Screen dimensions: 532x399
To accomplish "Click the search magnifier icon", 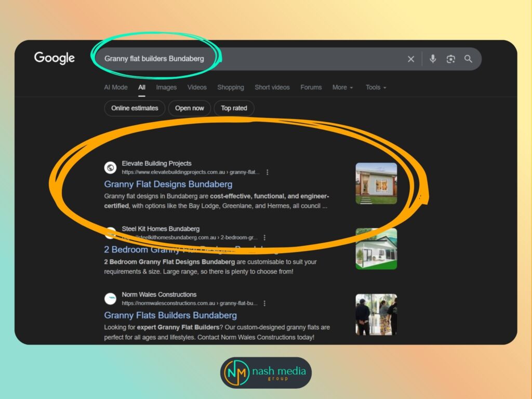I will 468,59.
